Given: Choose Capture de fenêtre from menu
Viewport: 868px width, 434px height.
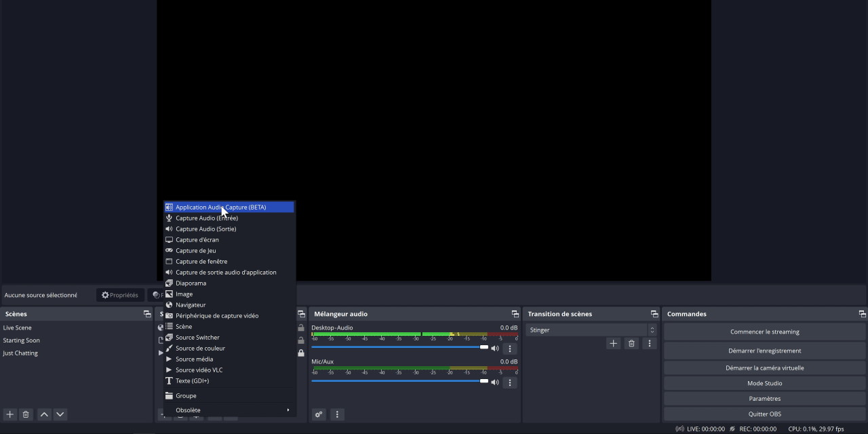Looking at the screenshot, I should coord(201,262).
